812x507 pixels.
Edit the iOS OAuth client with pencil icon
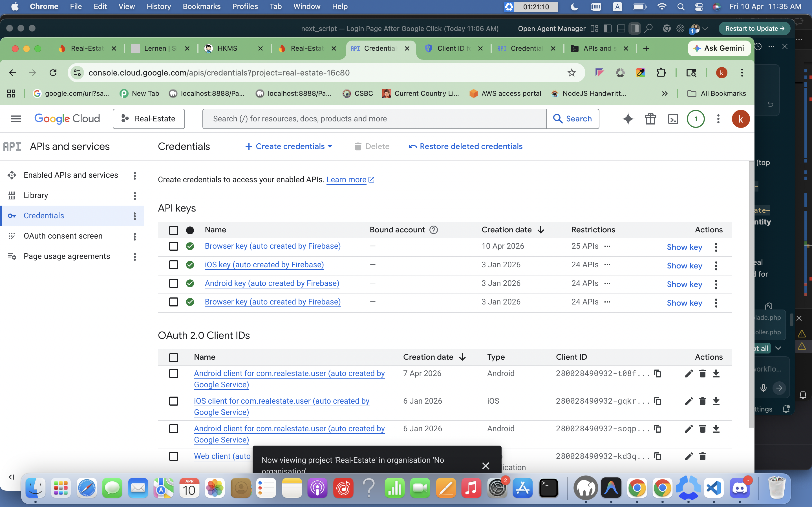[x=689, y=401]
